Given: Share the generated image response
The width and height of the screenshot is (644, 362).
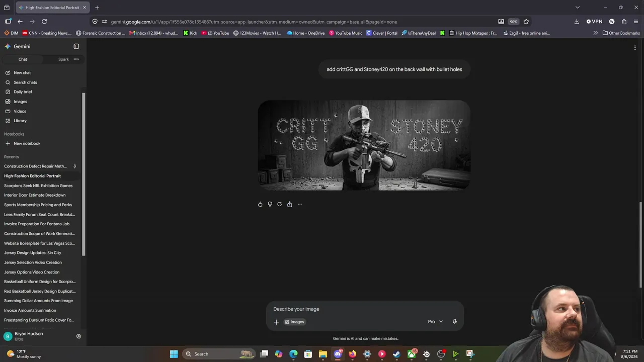Looking at the screenshot, I should [290, 204].
